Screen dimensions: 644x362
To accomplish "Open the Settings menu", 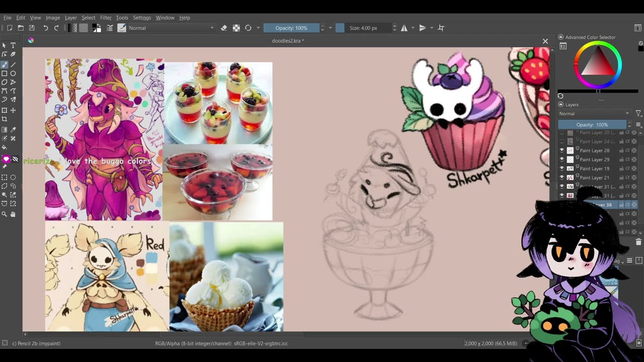I will [142, 18].
